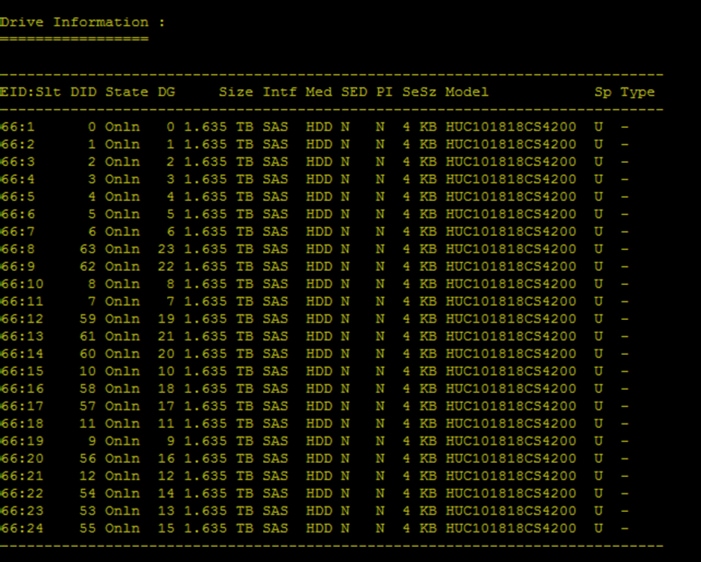Select slot entry '66:19'
Screen dimensions: 701x562
tap(21, 441)
